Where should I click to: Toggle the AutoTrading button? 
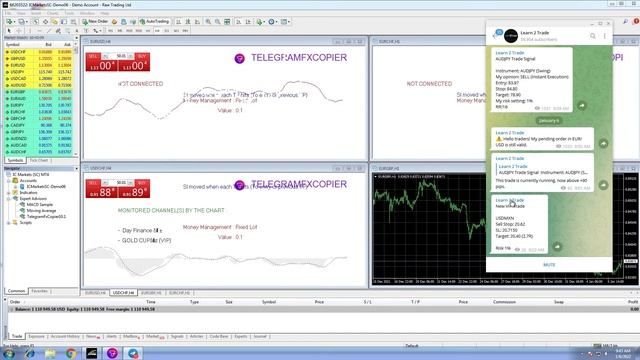pos(154,21)
